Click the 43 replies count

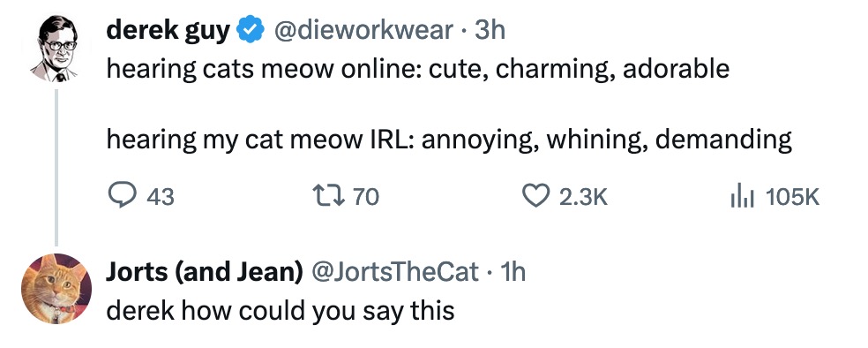point(161,197)
